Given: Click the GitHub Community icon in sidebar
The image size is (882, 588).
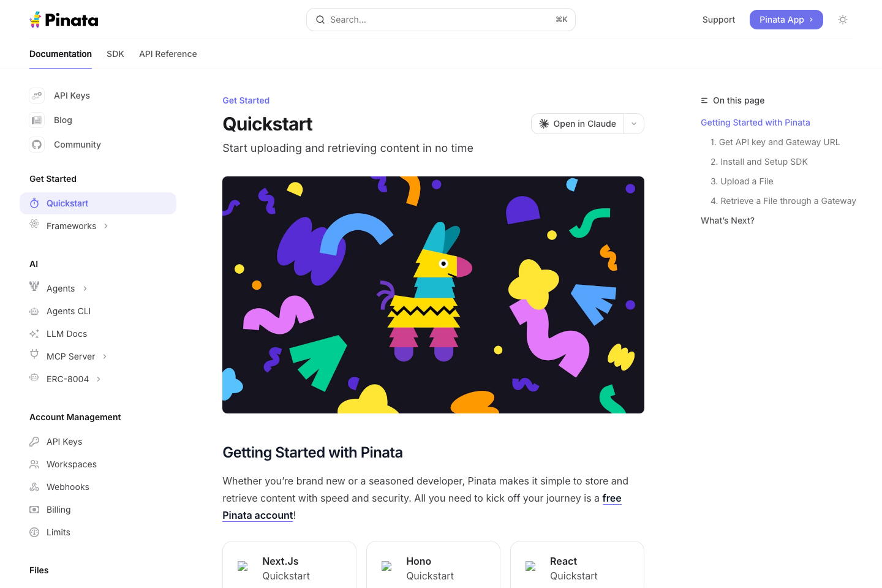Looking at the screenshot, I should (x=37, y=145).
